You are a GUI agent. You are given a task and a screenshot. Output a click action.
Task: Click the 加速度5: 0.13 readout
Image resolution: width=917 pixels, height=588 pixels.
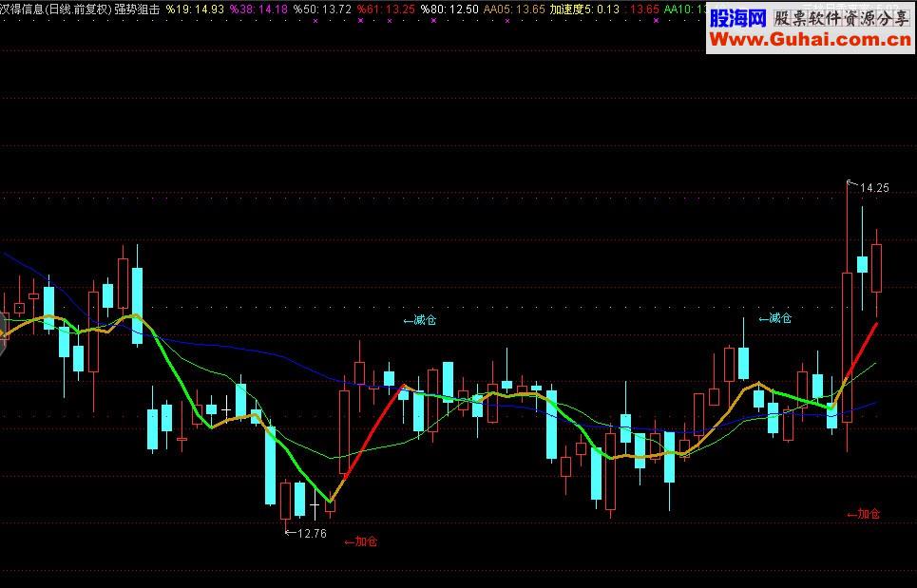point(584,9)
